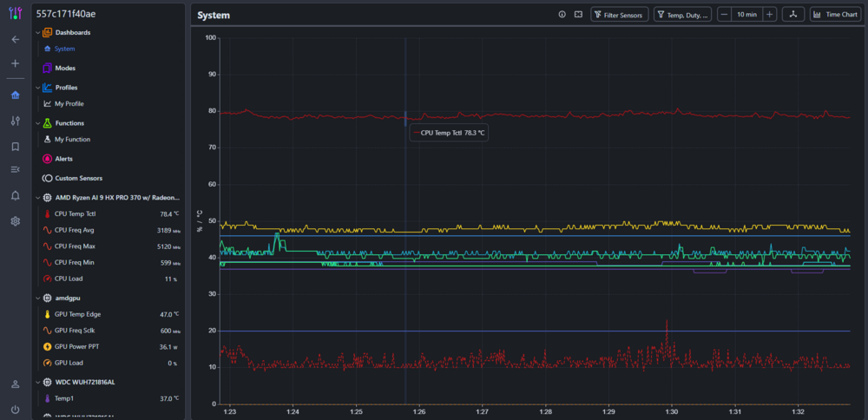
Task: Click the CoolerControl logo icon
Action: (16, 13)
